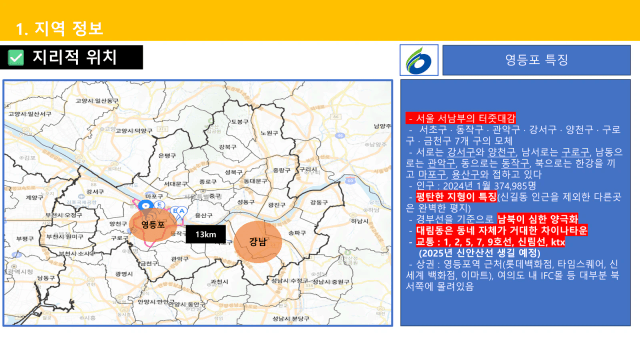Click the 종로구 label on the map
Image resolution: width=640 pixels, height=360 pixels.
pos(208,182)
